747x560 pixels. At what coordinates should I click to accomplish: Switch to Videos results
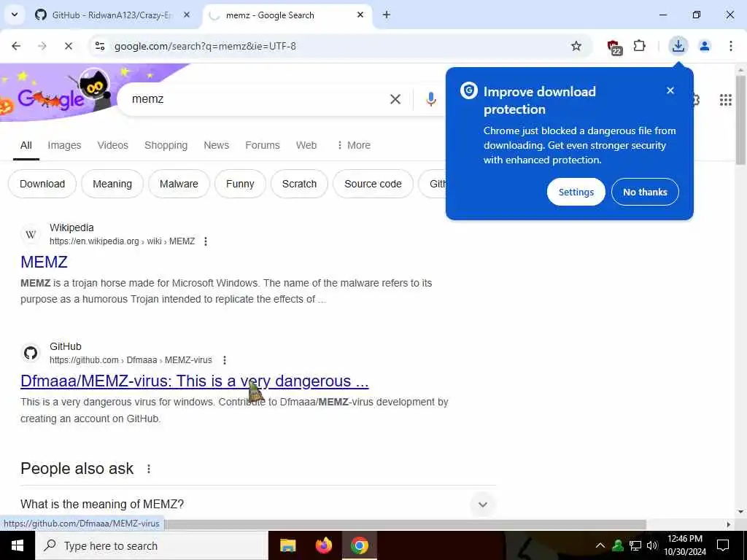point(113,145)
